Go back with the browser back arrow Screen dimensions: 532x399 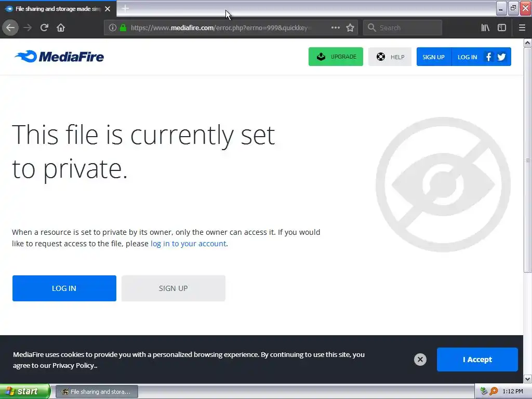pos(10,28)
